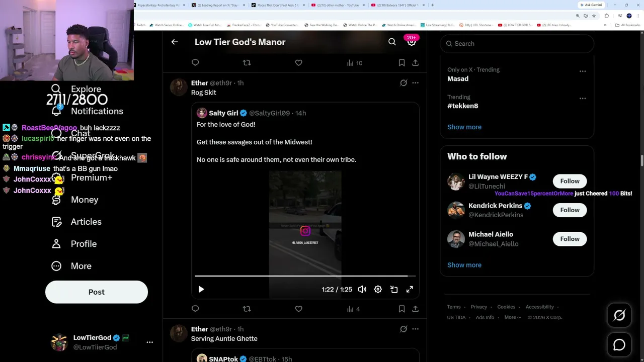Open Notifications from the sidebar
This screenshot has height=362, width=644.
(88, 111)
